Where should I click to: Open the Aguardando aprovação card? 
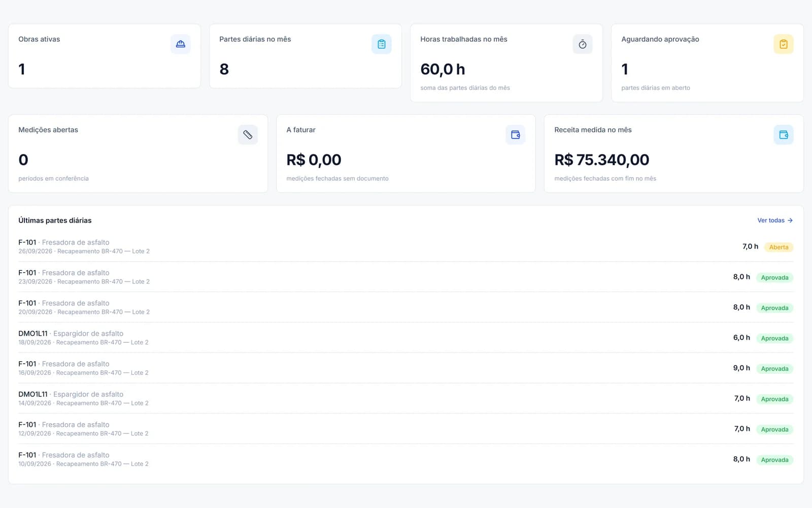click(x=707, y=63)
